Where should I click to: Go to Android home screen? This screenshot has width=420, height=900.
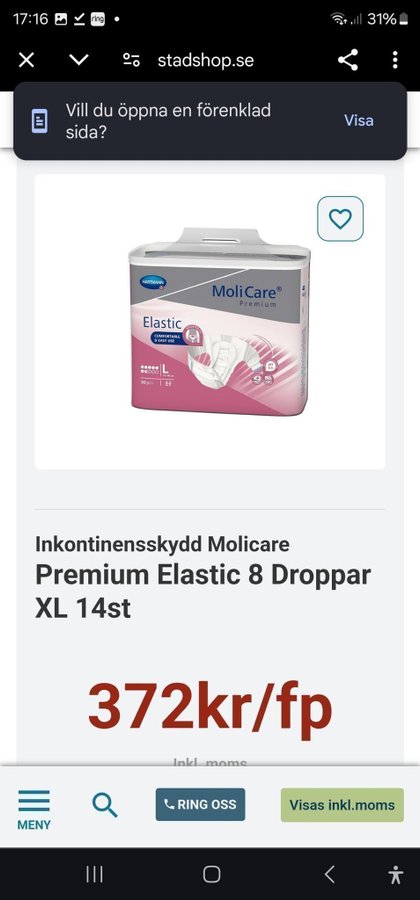211,874
